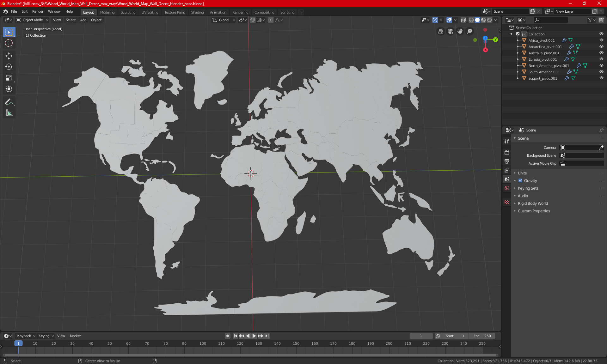The image size is (607, 364).
Task: Select the Move tool
Action: pos(9,56)
